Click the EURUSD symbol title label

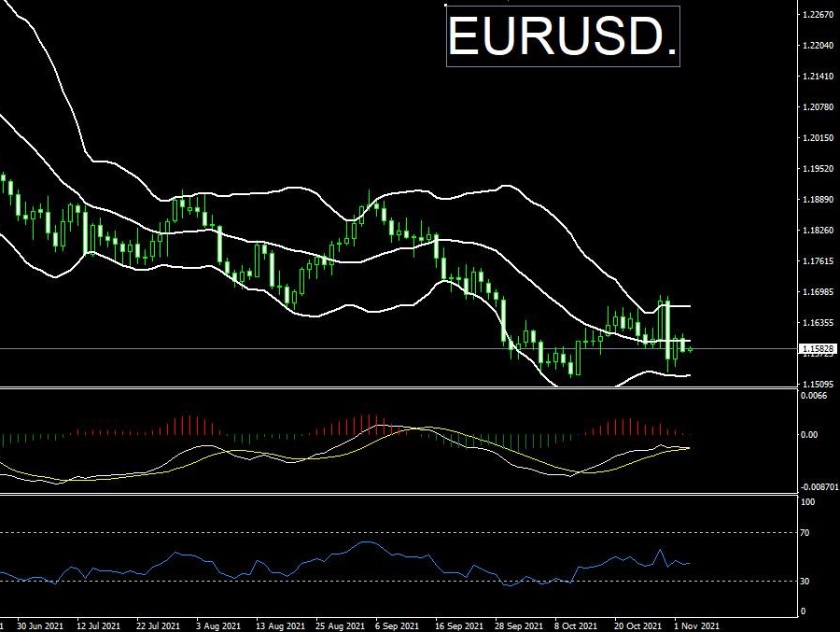coord(563,37)
